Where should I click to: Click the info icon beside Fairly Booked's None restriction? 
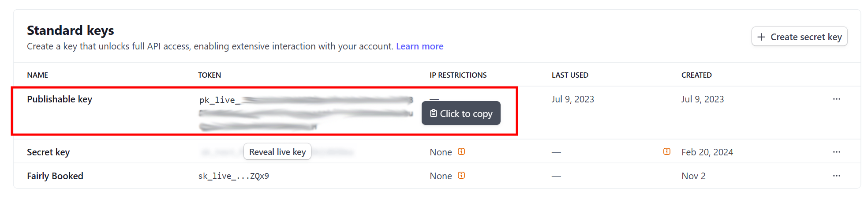pos(461,176)
